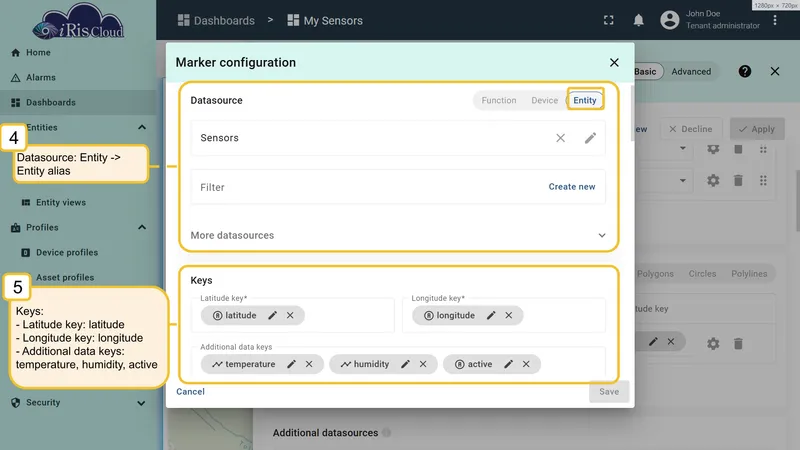Screen dimensions: 800x450
Task: Click My Sensors breadcrumb
Action: 325,20
